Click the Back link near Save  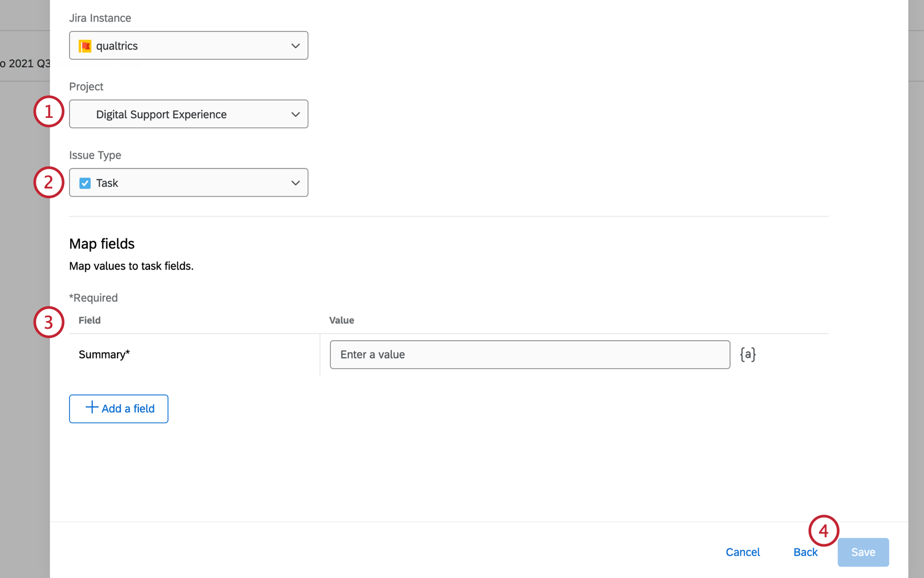pyautogui.click(x=805, y=552)
